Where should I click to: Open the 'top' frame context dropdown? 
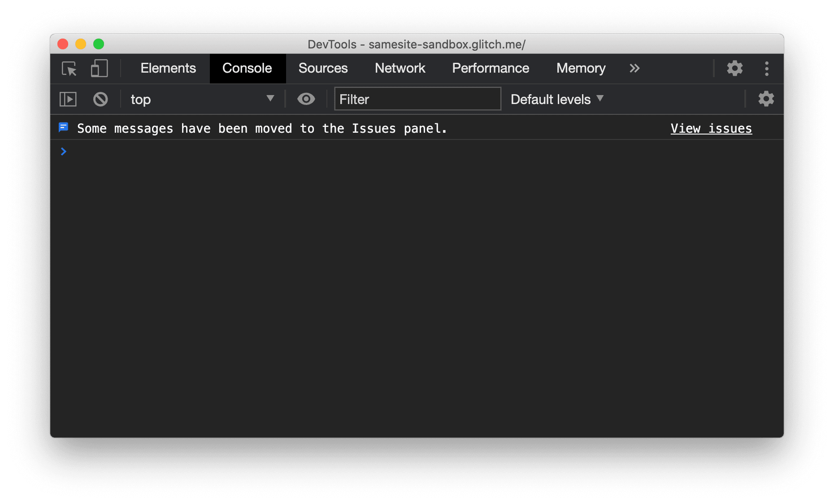click(202, 99)
